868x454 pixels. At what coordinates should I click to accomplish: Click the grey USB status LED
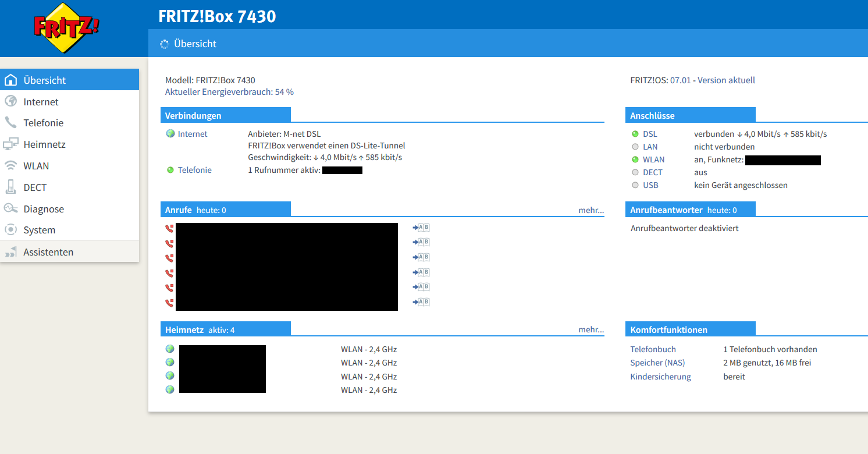click(635, 185)
